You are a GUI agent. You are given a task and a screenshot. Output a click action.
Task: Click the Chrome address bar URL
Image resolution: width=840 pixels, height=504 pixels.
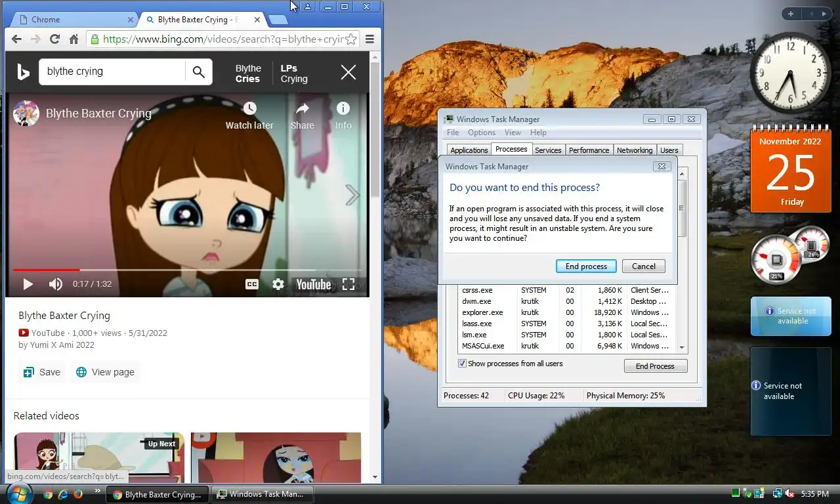tap(223, 39)
